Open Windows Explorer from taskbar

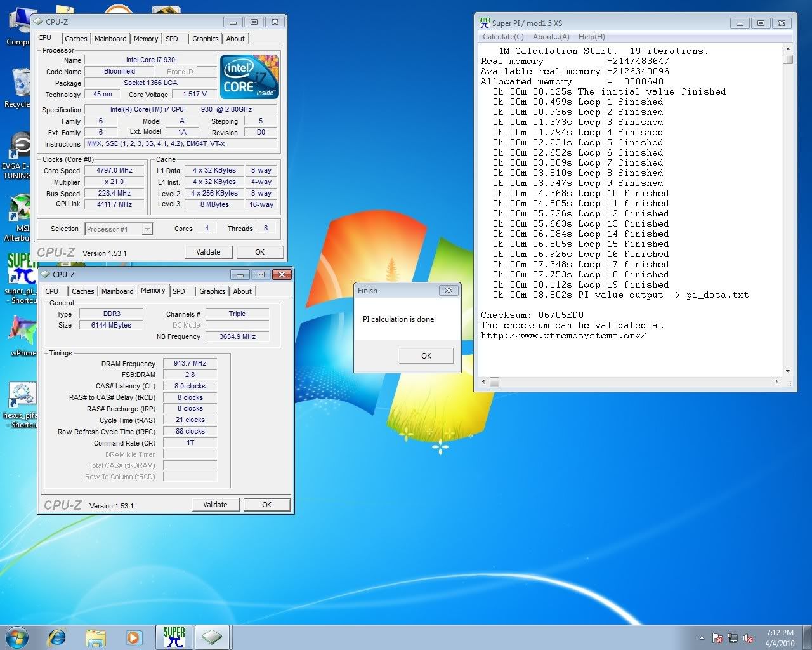click(96, 637)
